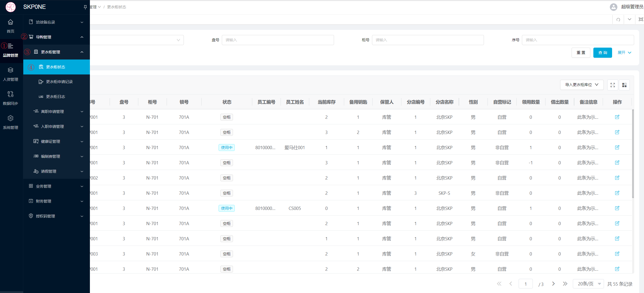Open the 首页 home icon

tap(10, 22)
